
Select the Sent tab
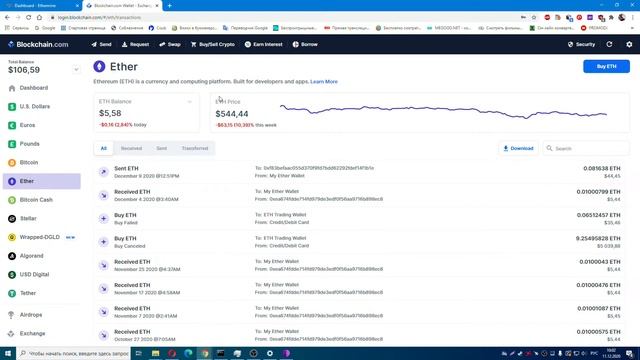pos(162,148)
